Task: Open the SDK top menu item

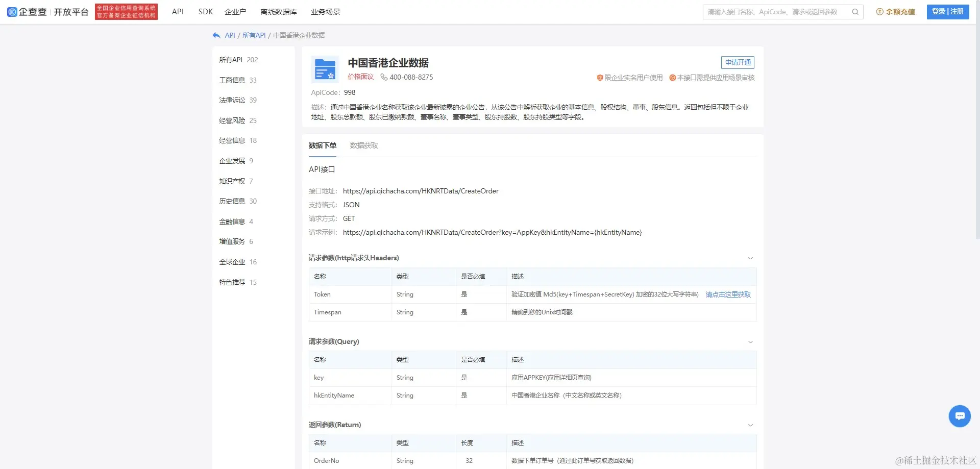Action: pyautogui.click(x=206, y=12)
